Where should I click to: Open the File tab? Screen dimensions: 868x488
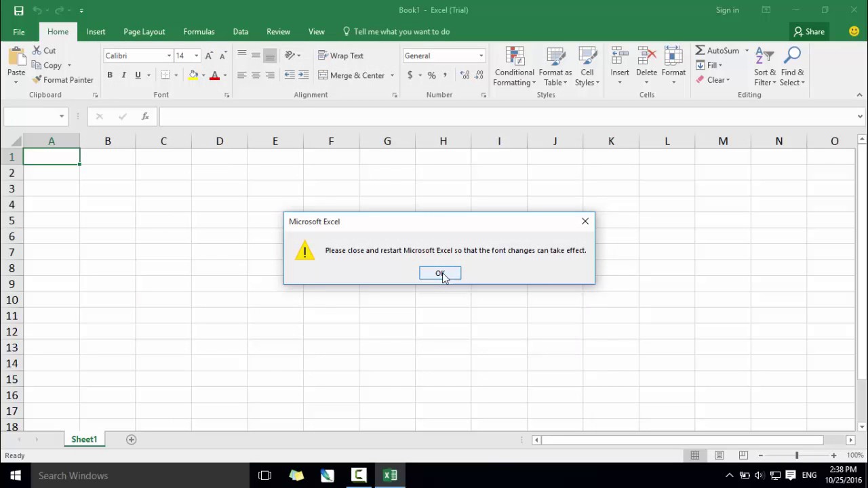pyautogui.click(x=19, y=32)
